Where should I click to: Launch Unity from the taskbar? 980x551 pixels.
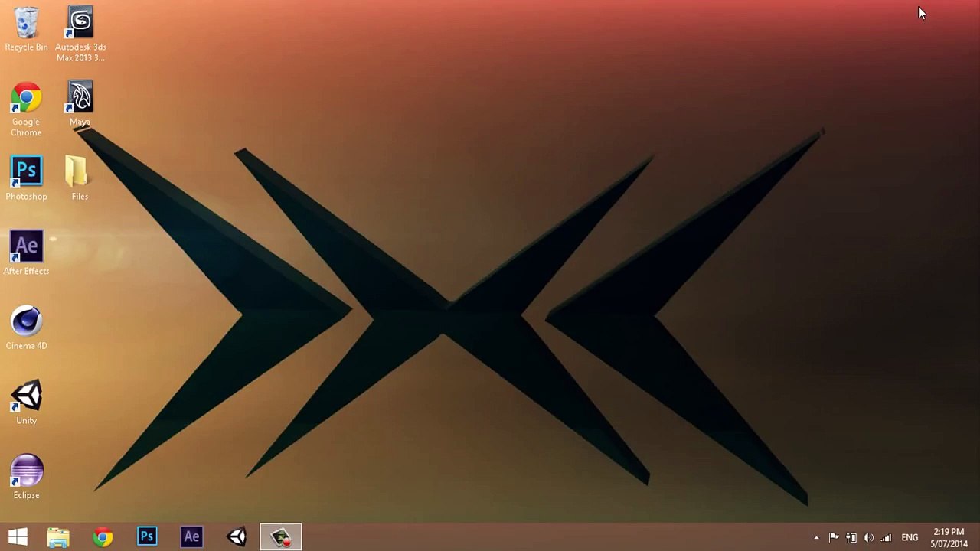coord(237,537)
